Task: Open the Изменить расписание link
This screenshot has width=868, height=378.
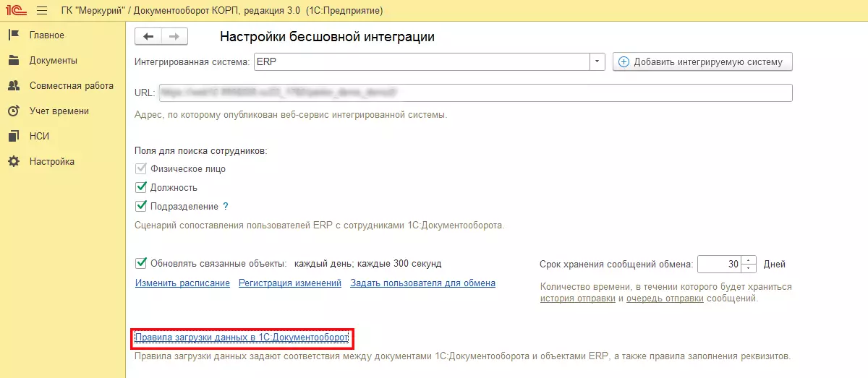Action: click(x=182, y=283)
